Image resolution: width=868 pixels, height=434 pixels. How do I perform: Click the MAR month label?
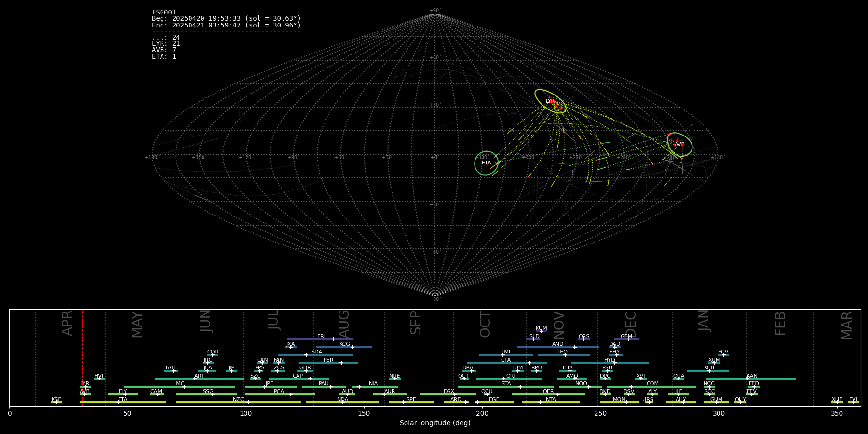tap(847, 325)
